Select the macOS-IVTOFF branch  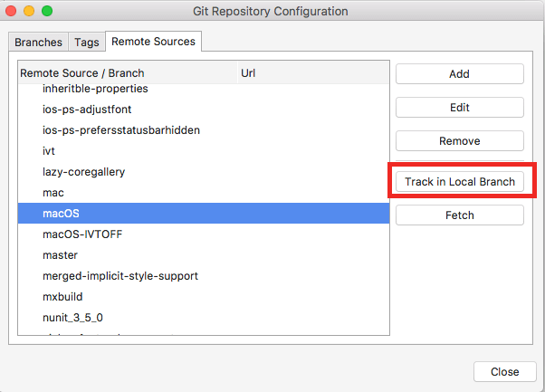[x=81, y=234]
